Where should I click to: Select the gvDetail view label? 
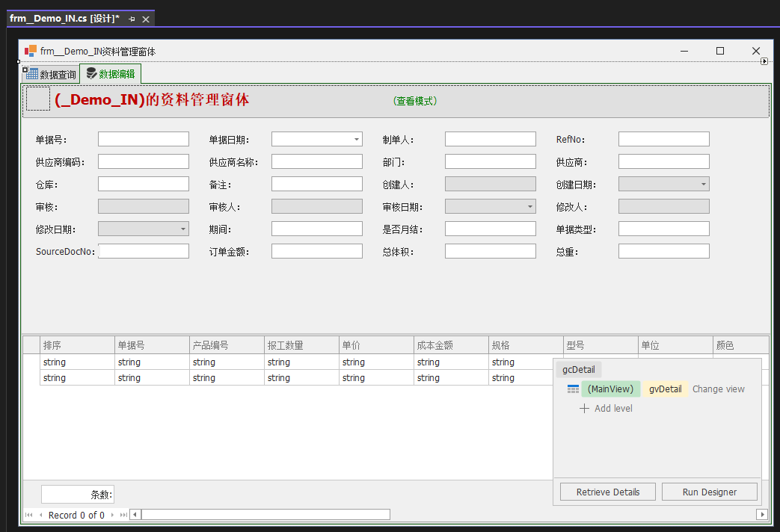coord(665,389)
